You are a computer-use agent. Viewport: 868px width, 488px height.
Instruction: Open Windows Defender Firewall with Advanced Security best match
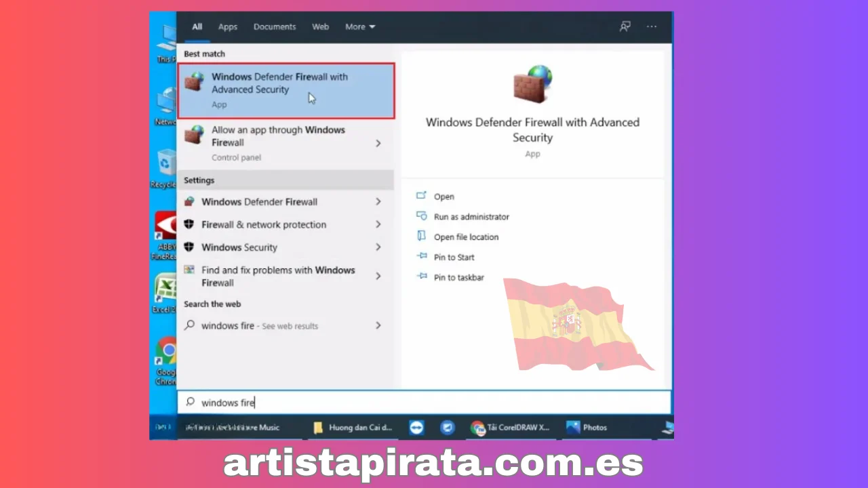tap(285, 91)
